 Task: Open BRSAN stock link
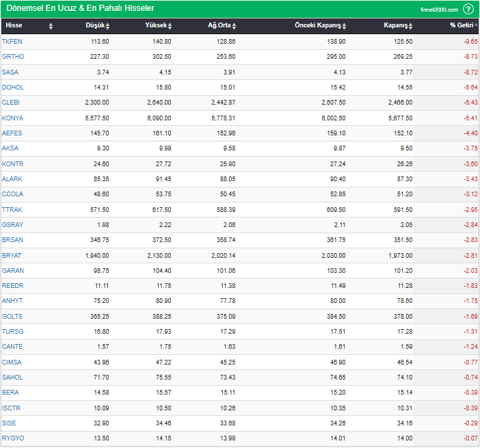(12, 240)
